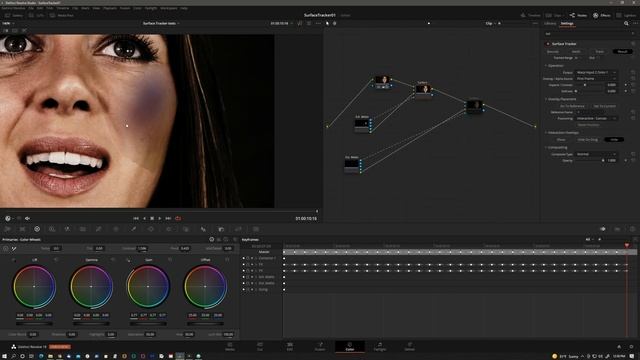This screenshot has height=360, width=640.
Task: Click the Contrast value field
Action: 142,248
